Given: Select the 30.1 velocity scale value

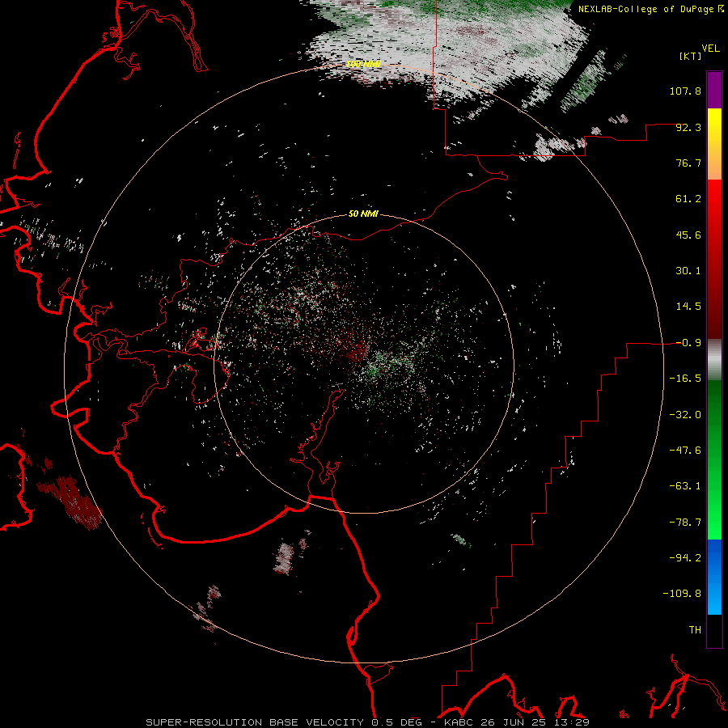Looking at the screenshot, I should (x=688, y=271).
